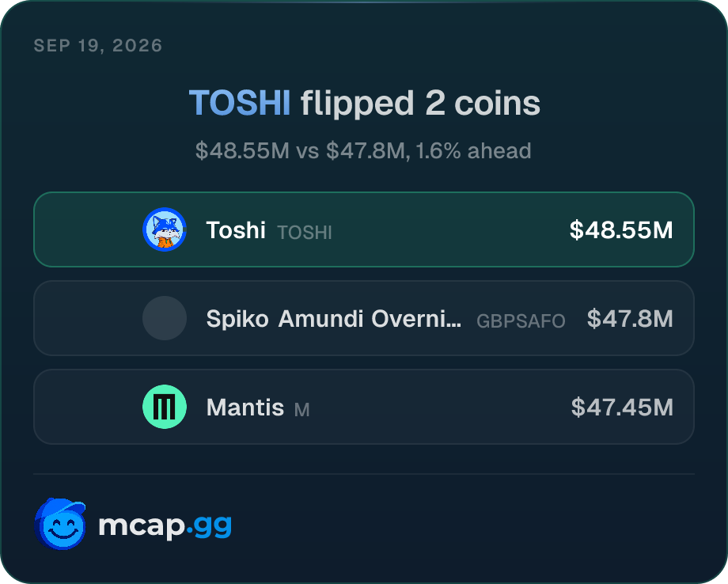Click the blue TOSHI headline text
This screenshot has height=584, width=728.
pos(240,103)
